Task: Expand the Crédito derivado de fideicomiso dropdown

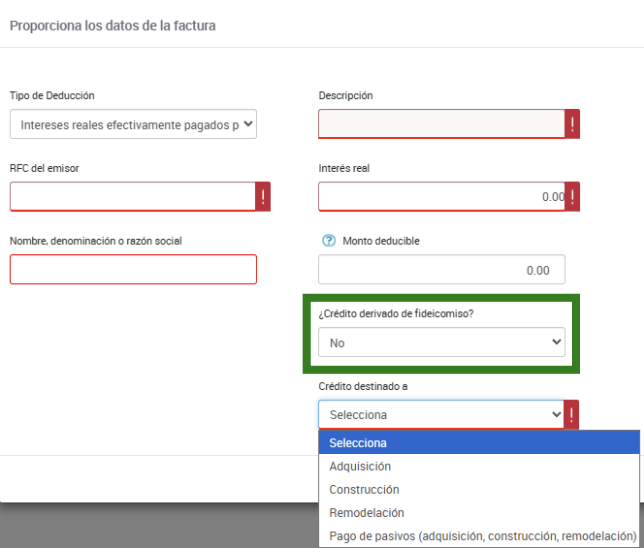Action: (441, 343)
